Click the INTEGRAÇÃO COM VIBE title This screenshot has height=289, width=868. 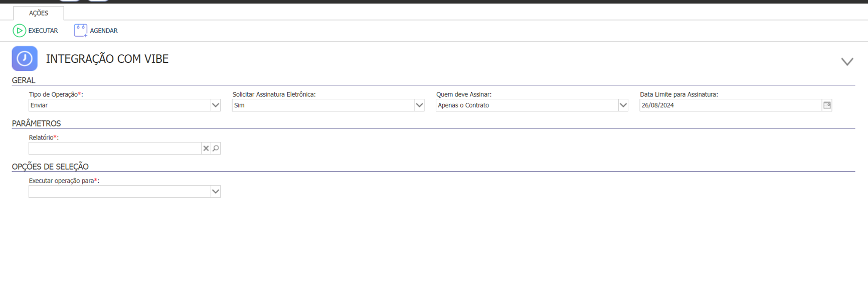(107, 59)
